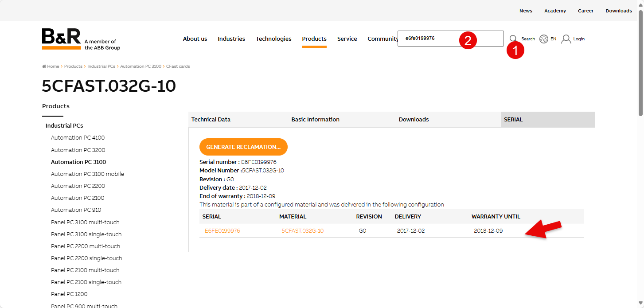Open serial E6FE0199976 table link
The image size is (644, 308).
tap(222, 231)
